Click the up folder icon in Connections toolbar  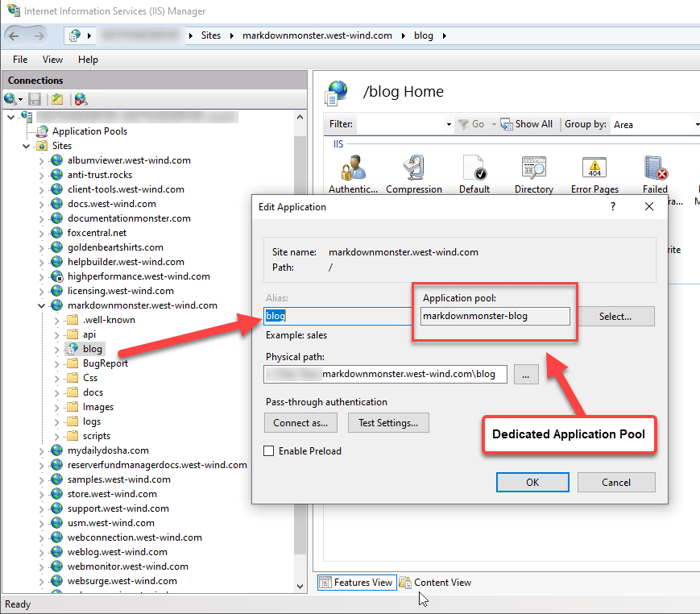click(57, 99)
